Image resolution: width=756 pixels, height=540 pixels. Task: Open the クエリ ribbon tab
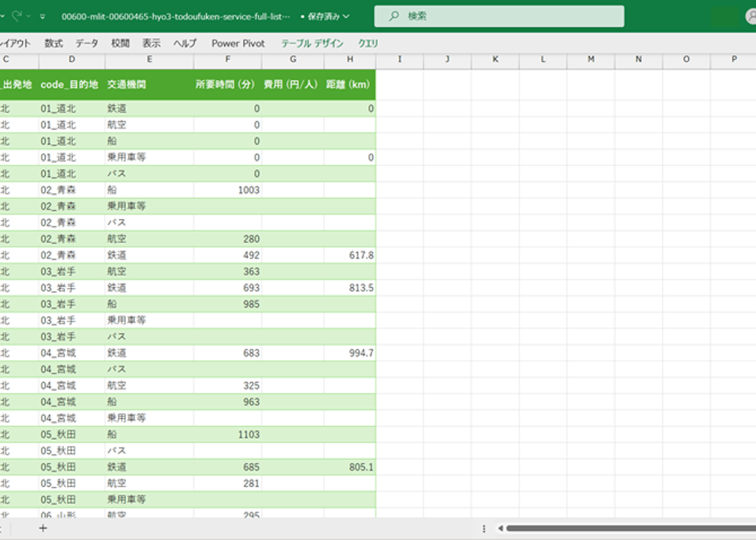pos(368,43)
